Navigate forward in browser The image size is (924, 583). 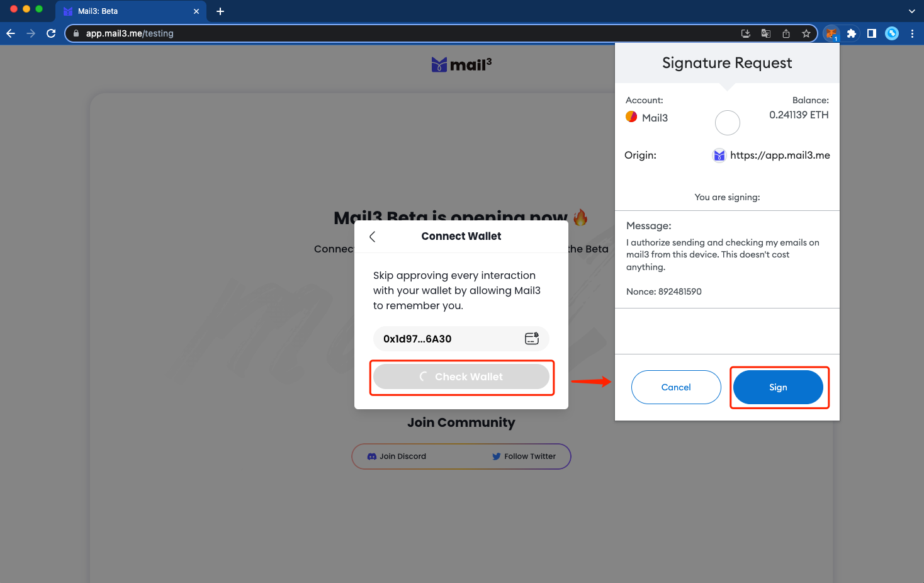31,33
